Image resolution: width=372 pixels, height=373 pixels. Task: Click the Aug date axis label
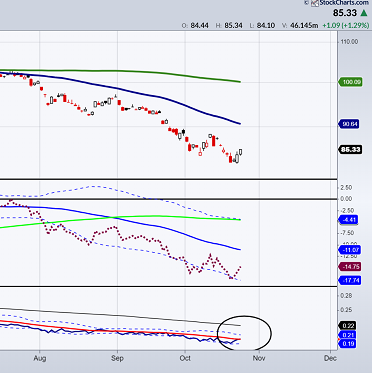(x=40, y=359)
